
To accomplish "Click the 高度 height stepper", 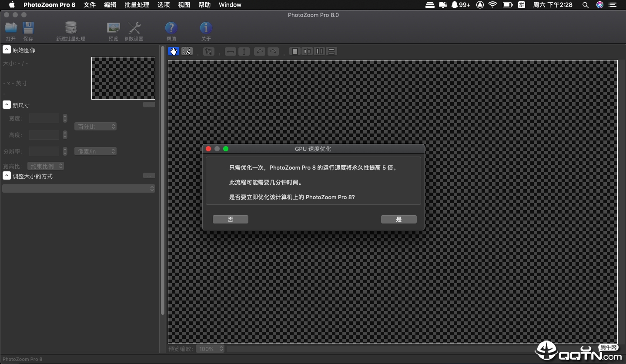I will (65, 135).
